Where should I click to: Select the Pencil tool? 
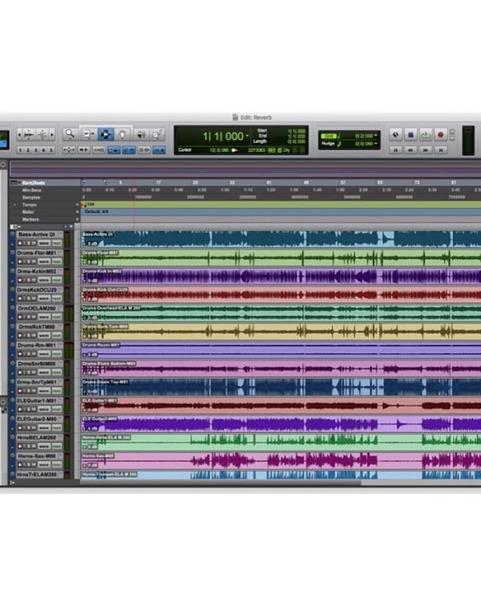(x=157, y=134)
